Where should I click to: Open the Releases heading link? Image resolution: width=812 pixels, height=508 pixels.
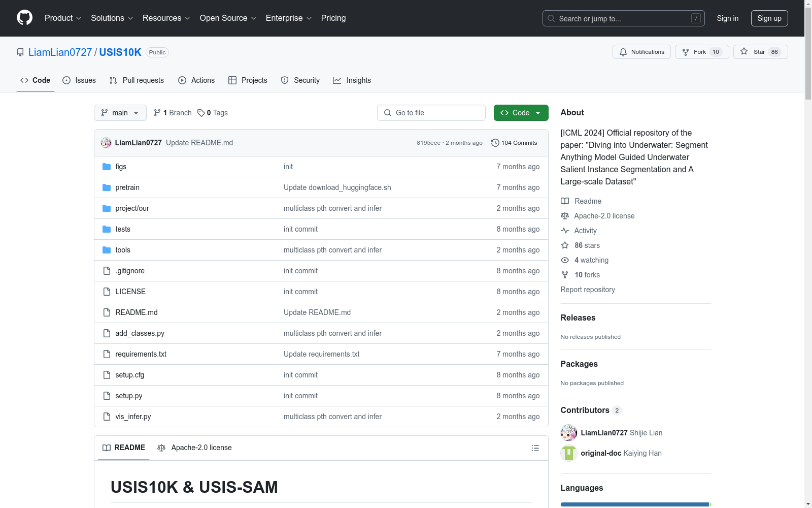click(578, 317)
